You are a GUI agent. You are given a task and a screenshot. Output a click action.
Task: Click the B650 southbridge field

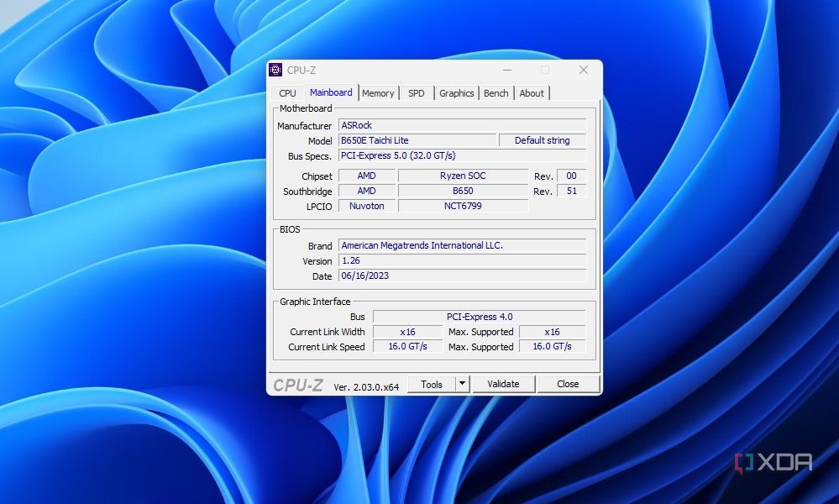tap(463, 191)
